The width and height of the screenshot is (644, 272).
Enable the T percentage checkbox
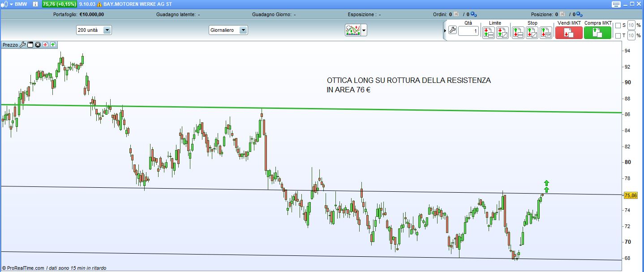(x=618, y=36)
